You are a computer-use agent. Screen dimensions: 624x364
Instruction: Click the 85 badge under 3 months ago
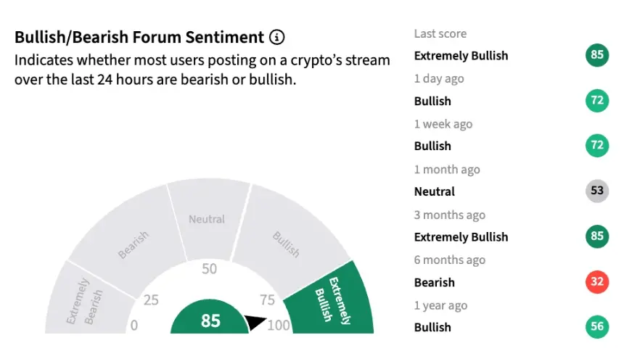click(597, 236)
